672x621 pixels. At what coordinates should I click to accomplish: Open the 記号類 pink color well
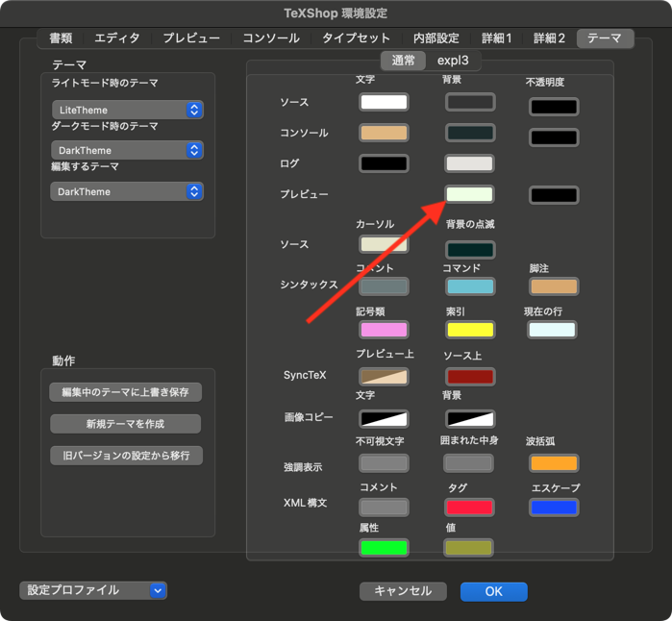click(x=384, y=330)
